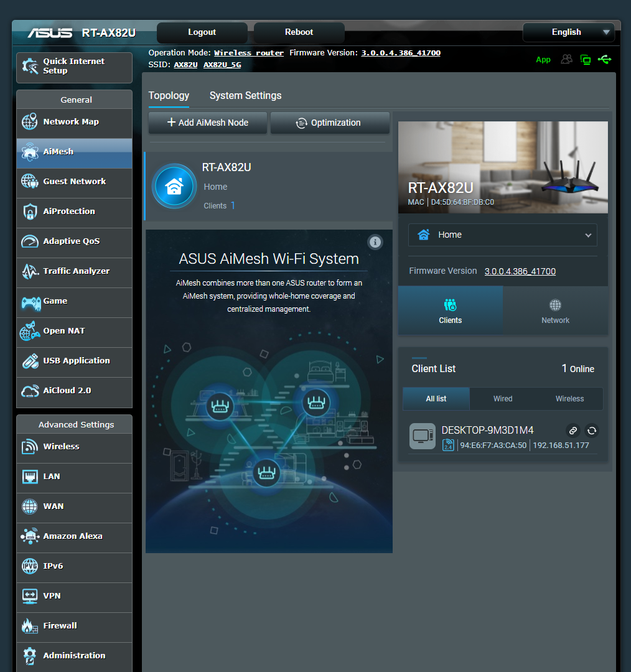Switch to the Topology tab

169,96
